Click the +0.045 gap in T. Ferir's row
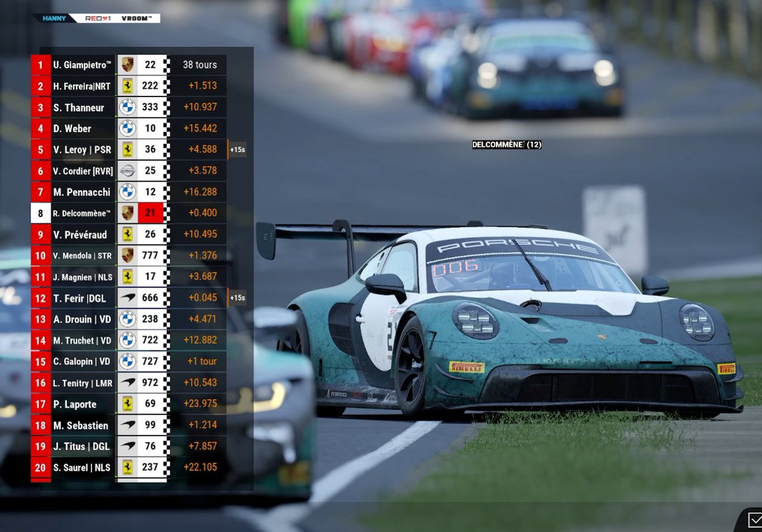This screenshot has height=532, width=762. click(x=203, y=298)
